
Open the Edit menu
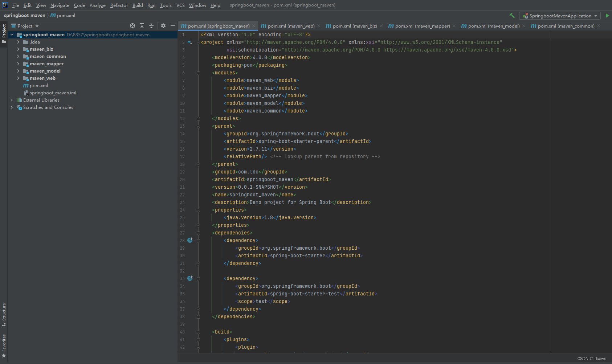click(28, 5)
